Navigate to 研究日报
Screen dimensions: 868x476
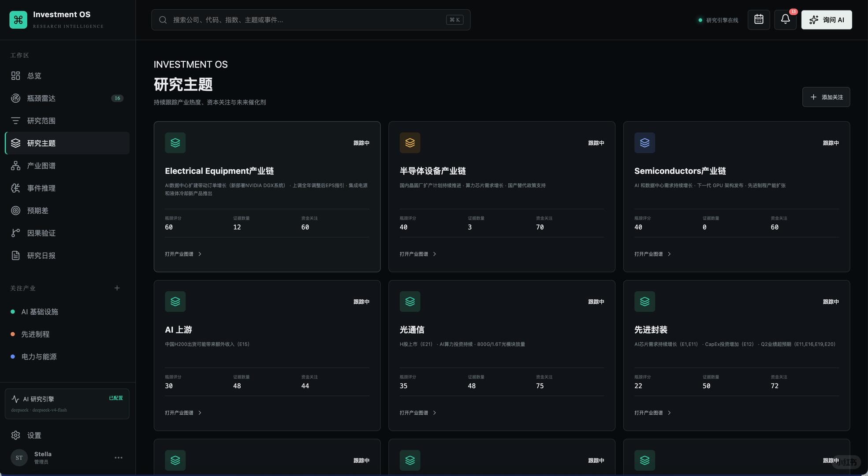67,256
